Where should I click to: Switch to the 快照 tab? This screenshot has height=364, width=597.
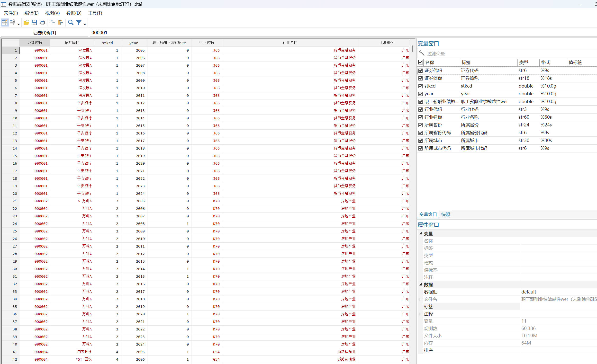[x=445, y=214]
